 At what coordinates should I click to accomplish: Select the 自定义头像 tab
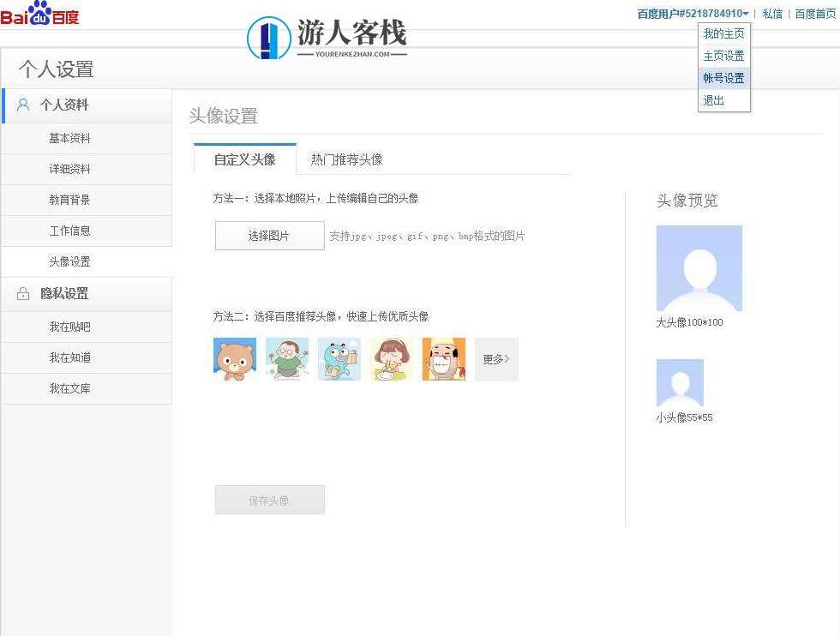(244, 159)
